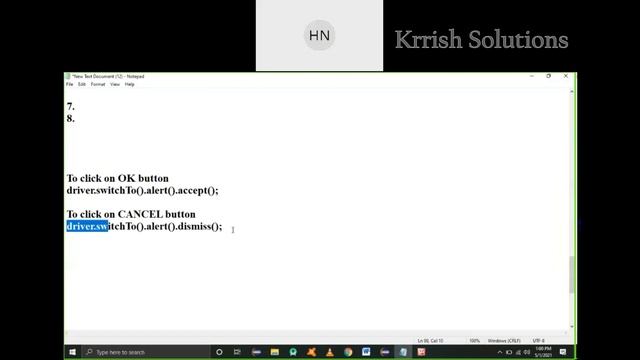Click the '100%' zoom level in status bar
Screen dimensions: 640x360
point(474,340)
